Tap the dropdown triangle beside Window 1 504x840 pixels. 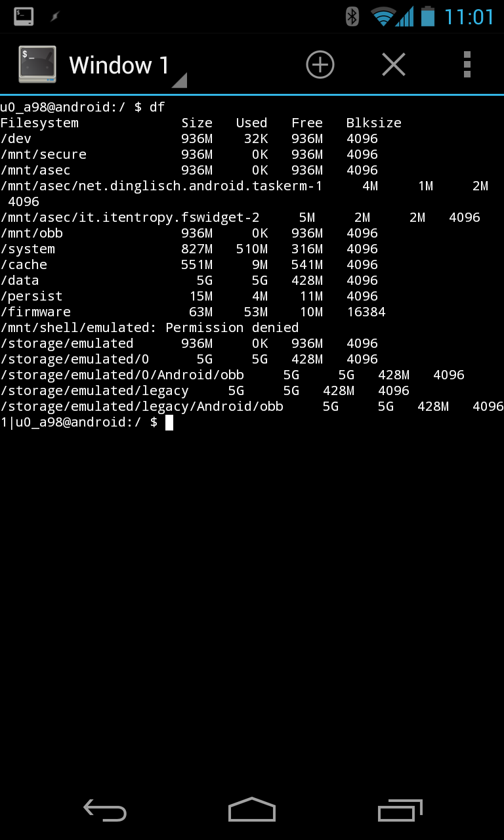coord(180,80)
